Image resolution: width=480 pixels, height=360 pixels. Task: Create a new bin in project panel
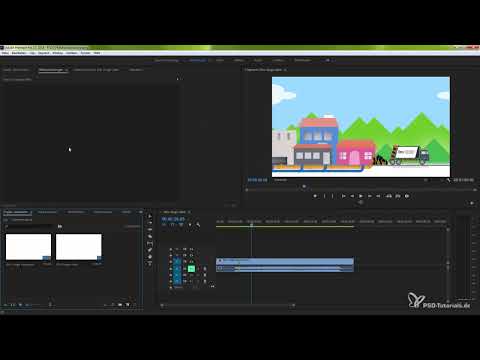[x=120, y=305]
